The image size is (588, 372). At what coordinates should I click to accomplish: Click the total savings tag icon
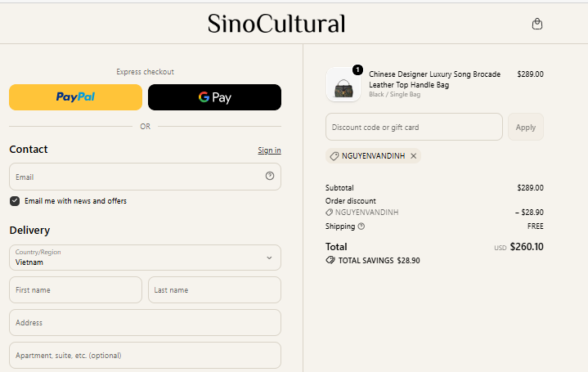pos(330,260)
